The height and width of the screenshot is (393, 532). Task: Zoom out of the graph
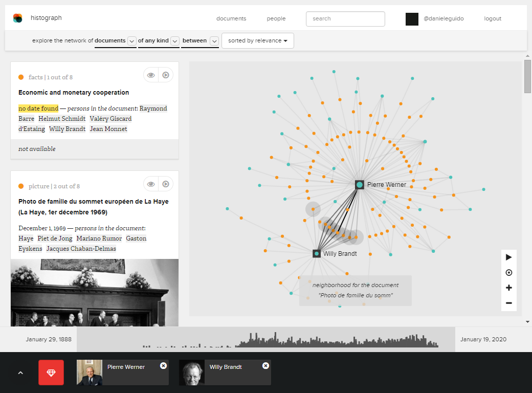(508, 303)
